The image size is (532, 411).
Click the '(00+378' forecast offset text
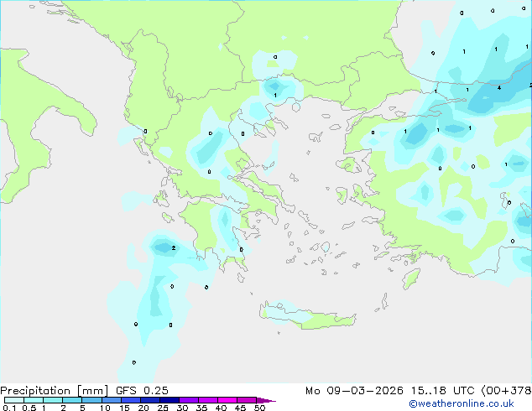pyautogui.click(x=506, y=391)
